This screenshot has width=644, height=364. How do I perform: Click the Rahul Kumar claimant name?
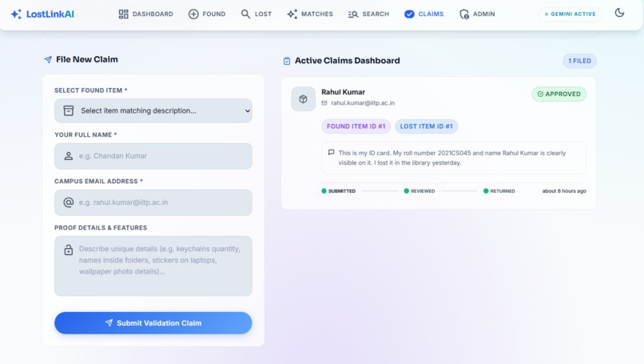pyautogui.click(x=343, y=92)
